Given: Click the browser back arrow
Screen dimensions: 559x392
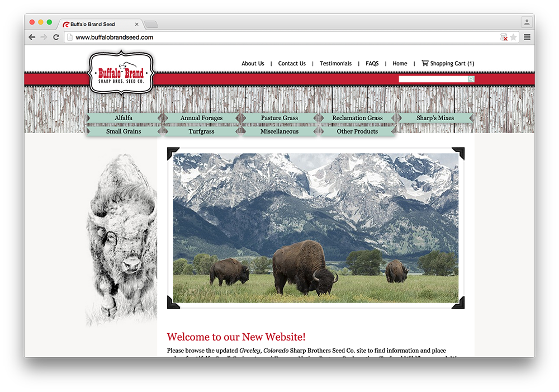Looking at the screenshot, I should tap(32, 37).
